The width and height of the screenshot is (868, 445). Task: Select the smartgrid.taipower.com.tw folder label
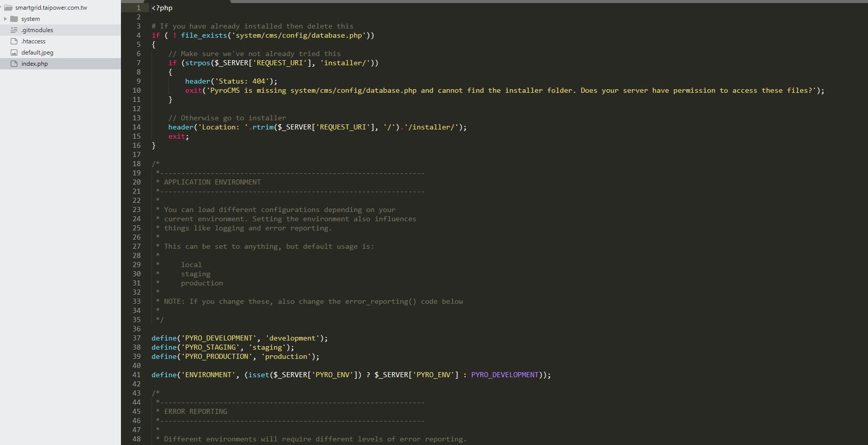point(51,8)
